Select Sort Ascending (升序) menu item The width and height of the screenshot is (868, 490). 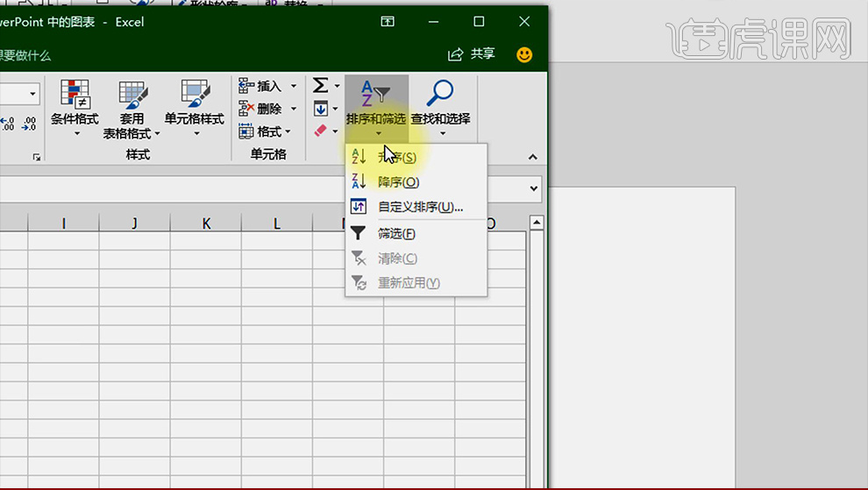coord(396,157)
